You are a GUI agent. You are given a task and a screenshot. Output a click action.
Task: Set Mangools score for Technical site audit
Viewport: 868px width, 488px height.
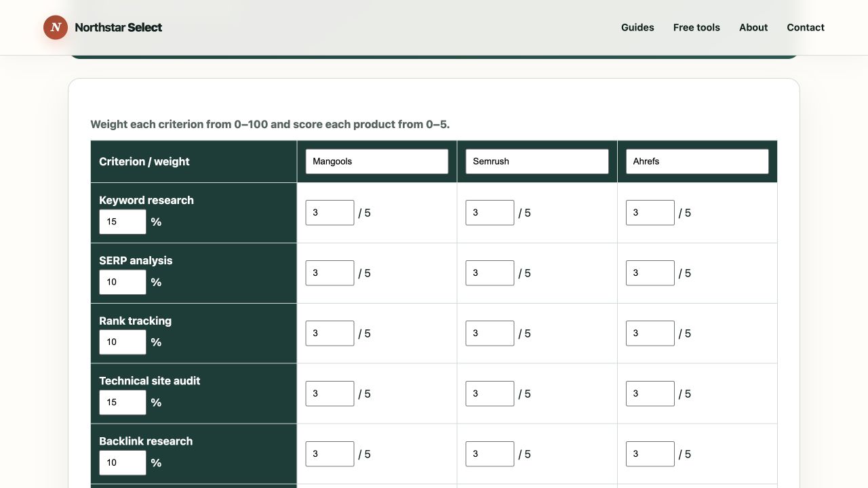coord(330,394)
